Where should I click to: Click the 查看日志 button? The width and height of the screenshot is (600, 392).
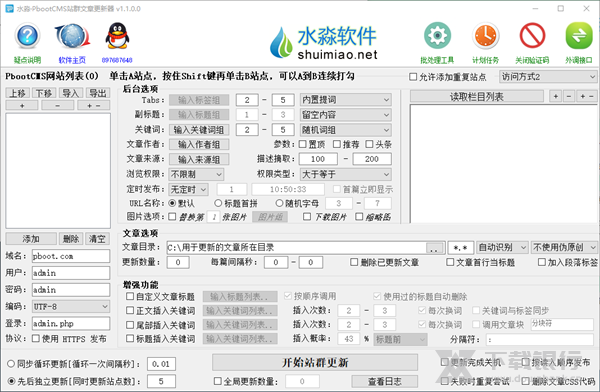click(x=385, y=381)
